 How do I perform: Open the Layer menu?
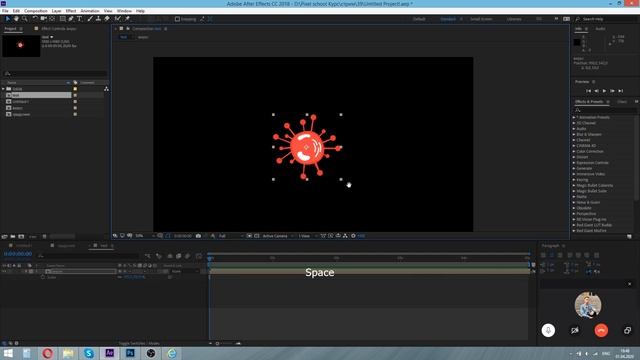pos(56,11)
